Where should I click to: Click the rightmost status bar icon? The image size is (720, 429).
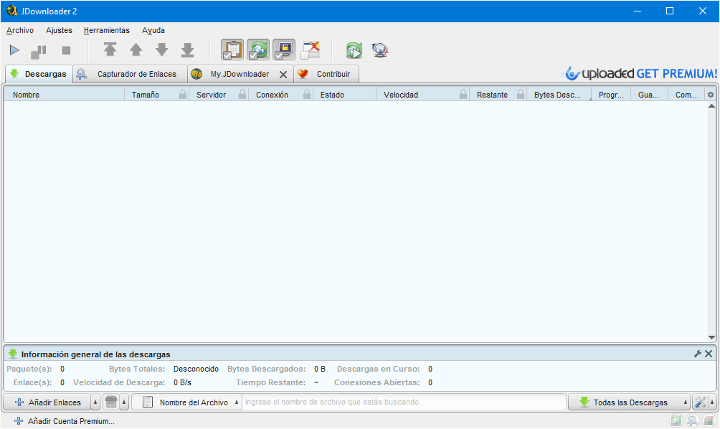[x=709, y=420]
